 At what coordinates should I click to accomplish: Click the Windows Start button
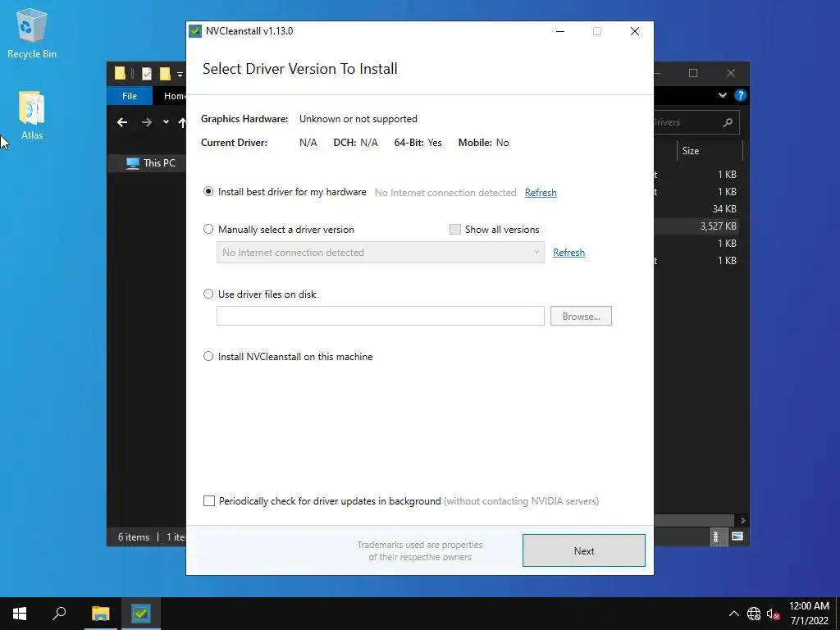20,614
